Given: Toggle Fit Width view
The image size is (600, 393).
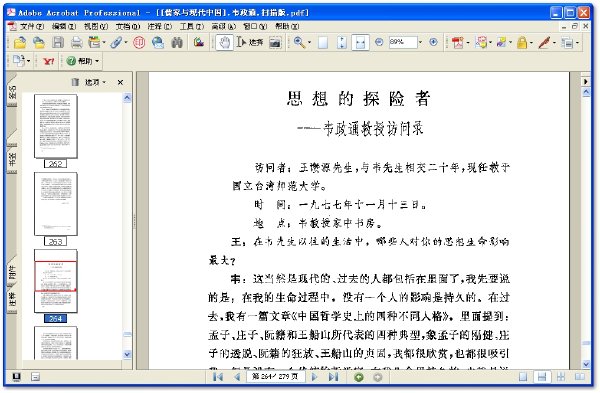Looking at the screenshot, I should [360, 42].
